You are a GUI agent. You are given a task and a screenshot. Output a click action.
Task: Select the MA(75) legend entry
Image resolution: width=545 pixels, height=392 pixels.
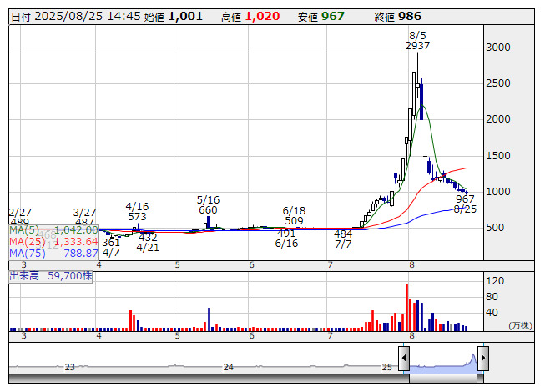pos(53,253)
